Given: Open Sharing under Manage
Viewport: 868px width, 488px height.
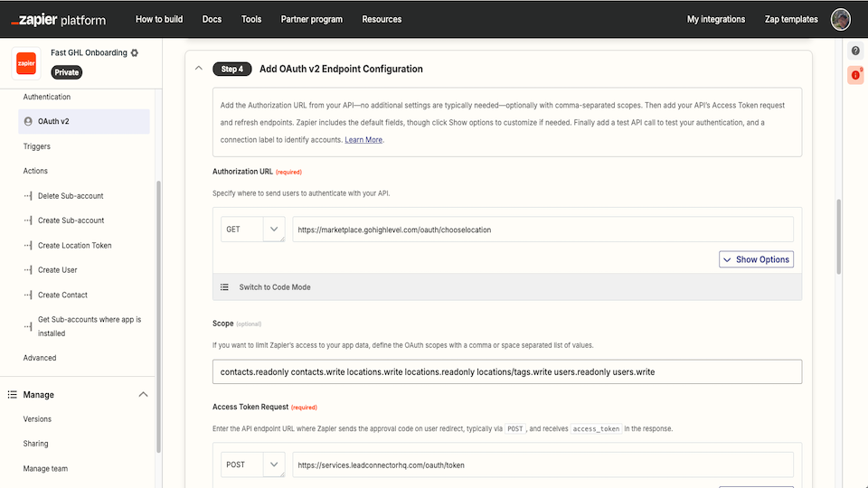Looking at the screenshot, I should [x=35, y=444].
